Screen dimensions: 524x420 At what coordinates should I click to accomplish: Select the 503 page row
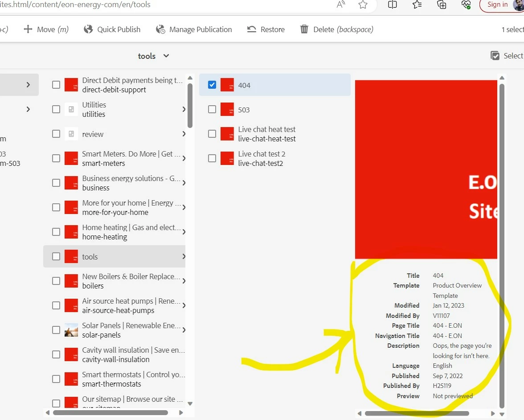274,109
